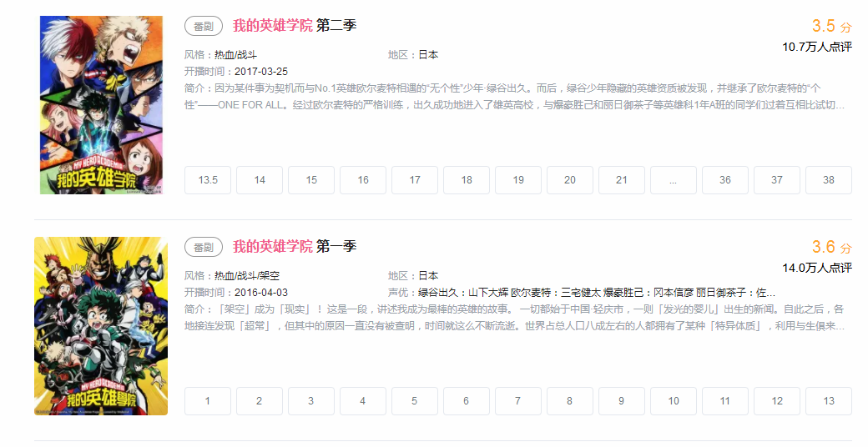Select episode 9 of Season 1
The width and height of the screenshot is (868, 447).
coord(622,401)
